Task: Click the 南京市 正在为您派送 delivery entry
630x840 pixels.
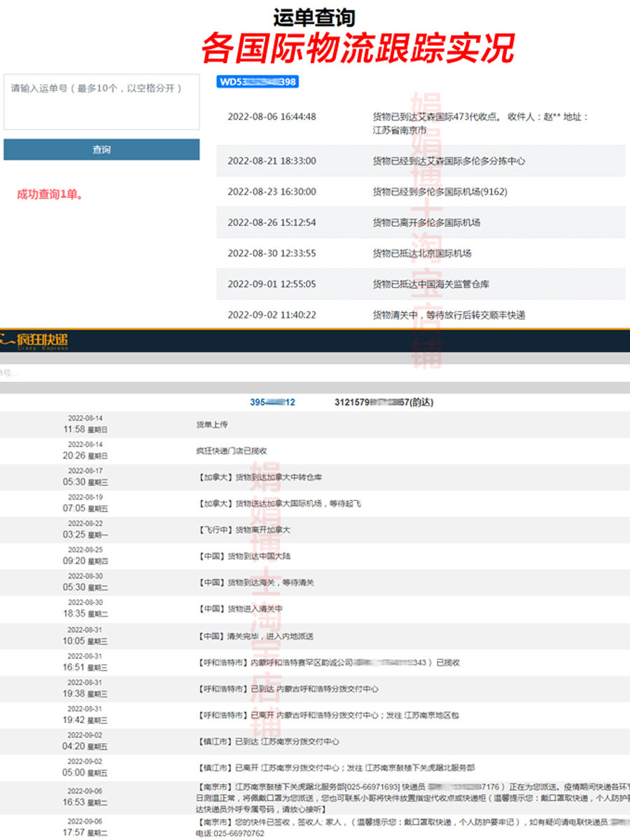Action: (412, 797)
